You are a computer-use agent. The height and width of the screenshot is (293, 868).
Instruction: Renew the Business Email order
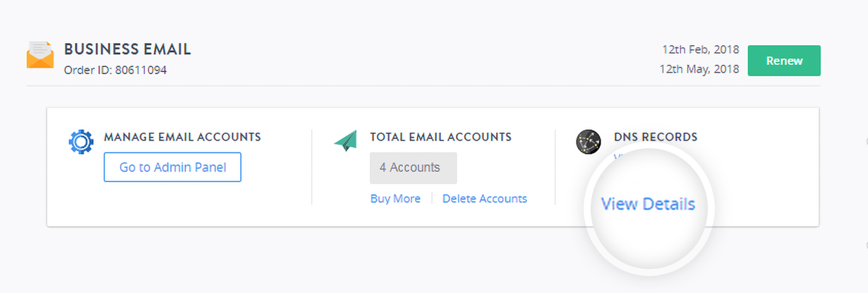click(784, 61)
